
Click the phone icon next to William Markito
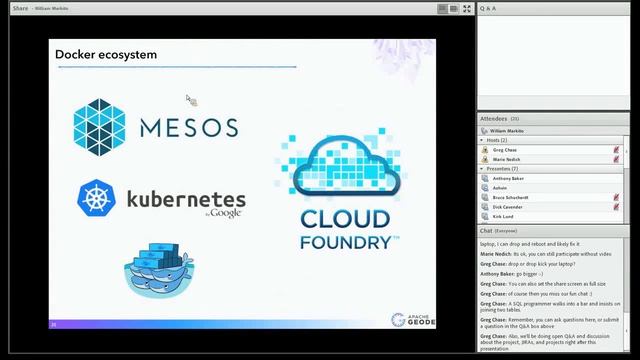pyautogui.click(x=484, y=131)
